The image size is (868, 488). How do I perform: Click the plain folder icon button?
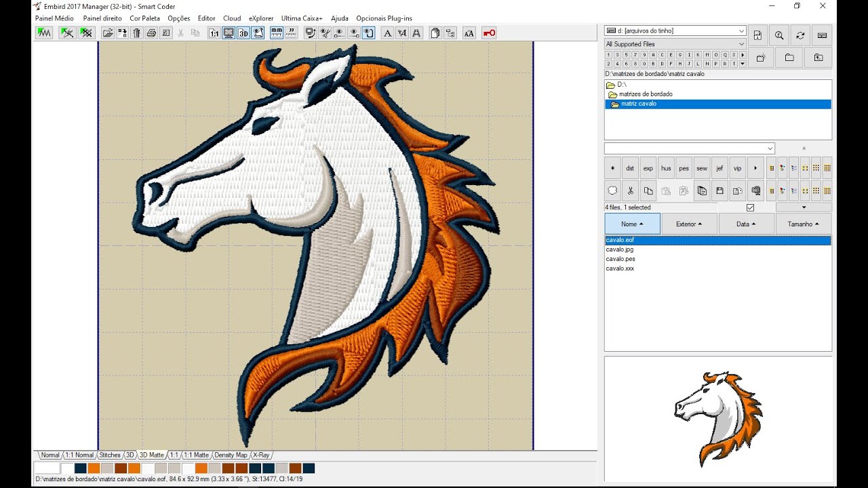pos(789,58)
